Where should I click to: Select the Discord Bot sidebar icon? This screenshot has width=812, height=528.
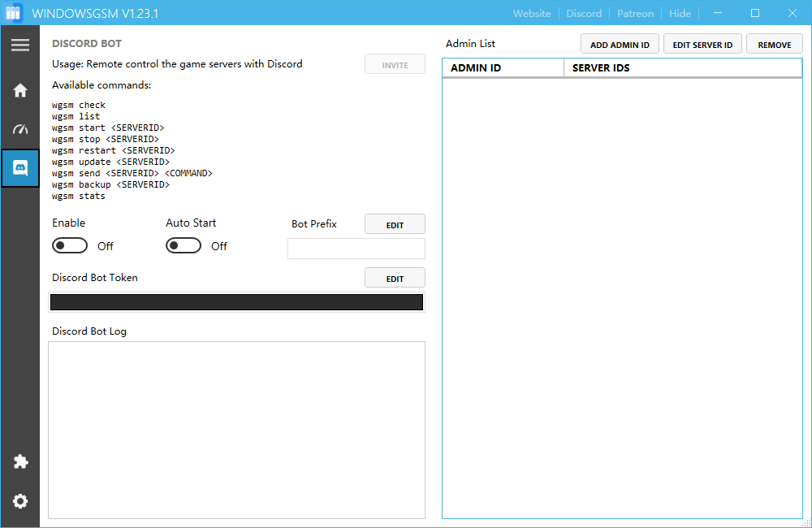coord(20,168)
